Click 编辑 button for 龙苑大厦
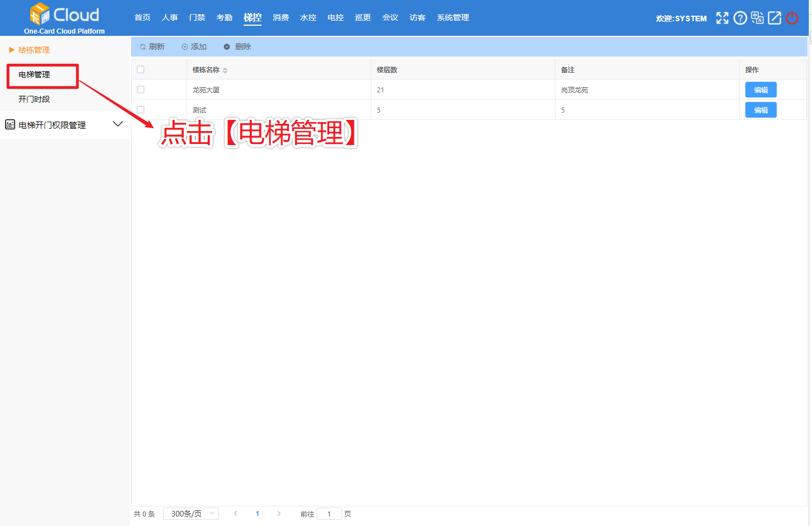The width and height of the screenshot is (812, 526). click(760, 90)
